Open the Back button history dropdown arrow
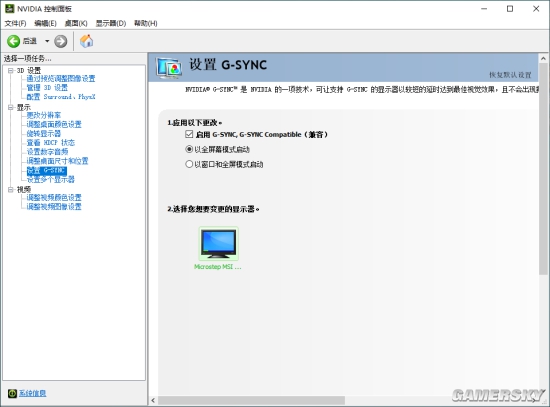The image size is (550, 407). (x=47, y=41)
